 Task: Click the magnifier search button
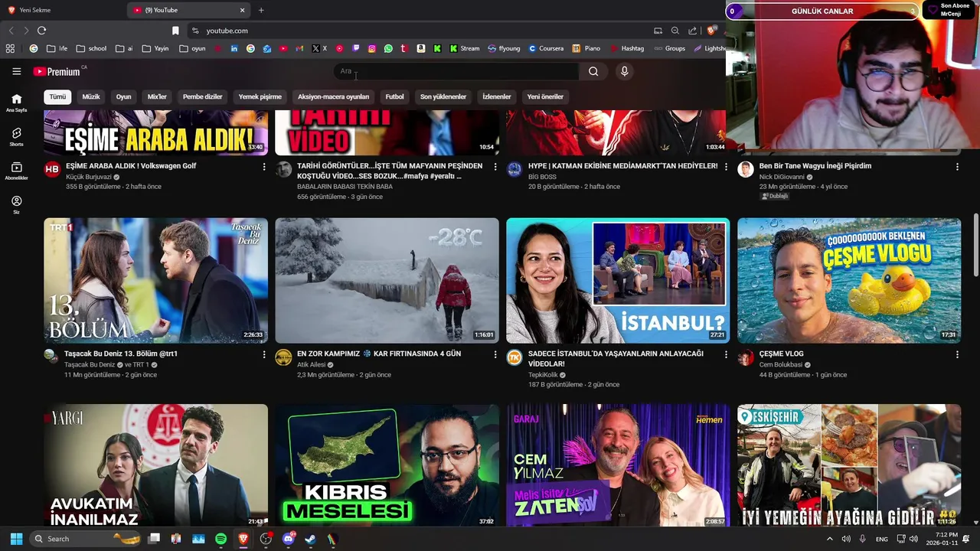[x=593, y=71]
